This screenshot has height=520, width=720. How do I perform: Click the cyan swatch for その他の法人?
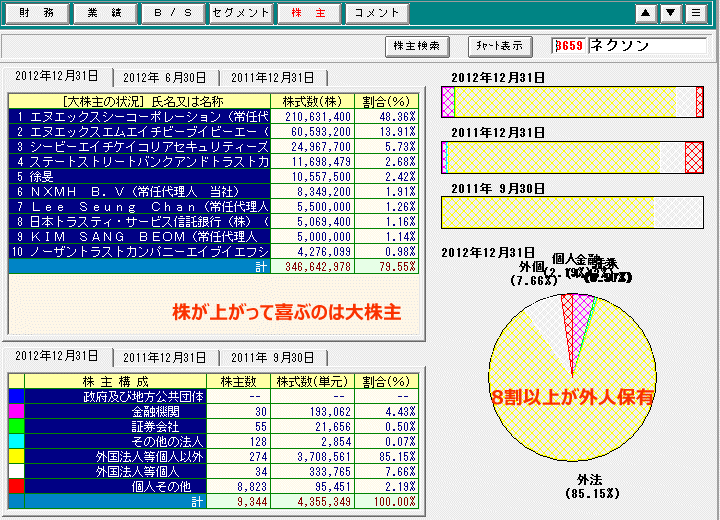[17, 441]
